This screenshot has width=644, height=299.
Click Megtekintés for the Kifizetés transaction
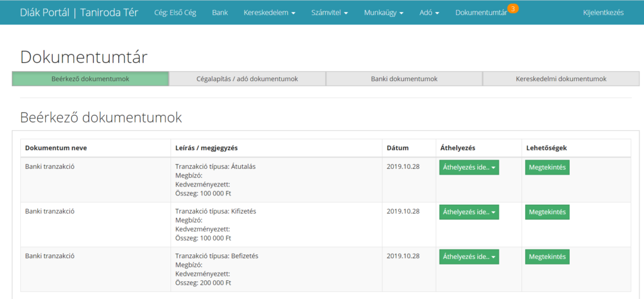pos(547,212)
